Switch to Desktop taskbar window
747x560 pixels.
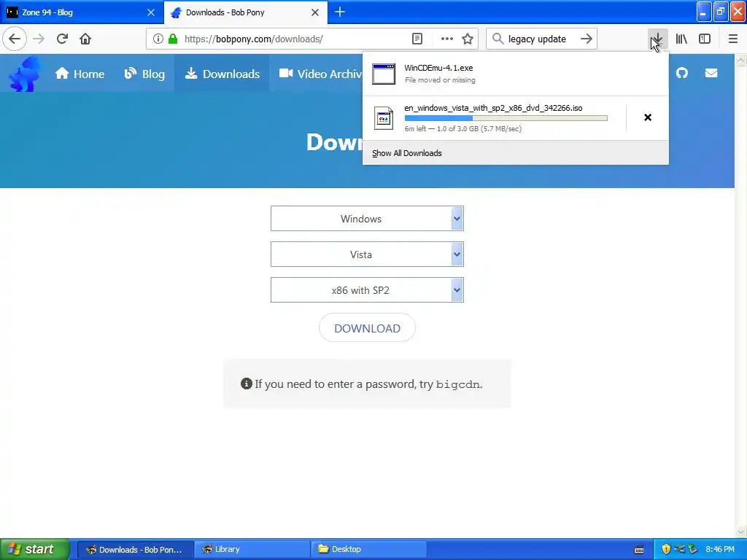click(x=368, y=549)
